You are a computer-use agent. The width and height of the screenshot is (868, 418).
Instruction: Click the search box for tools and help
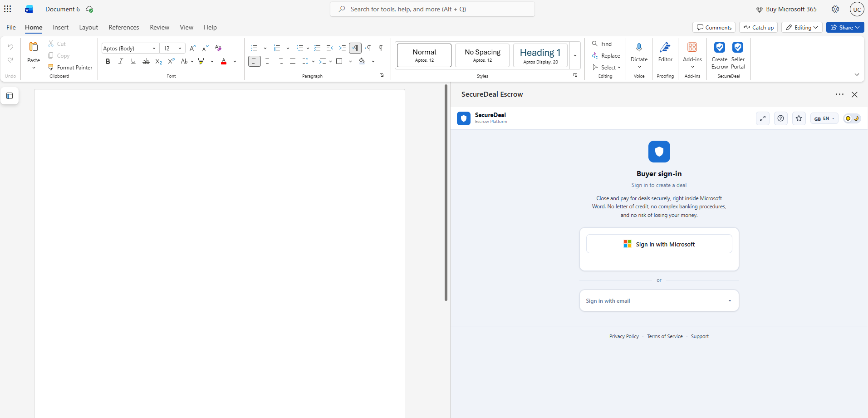(x=432, y=9)
